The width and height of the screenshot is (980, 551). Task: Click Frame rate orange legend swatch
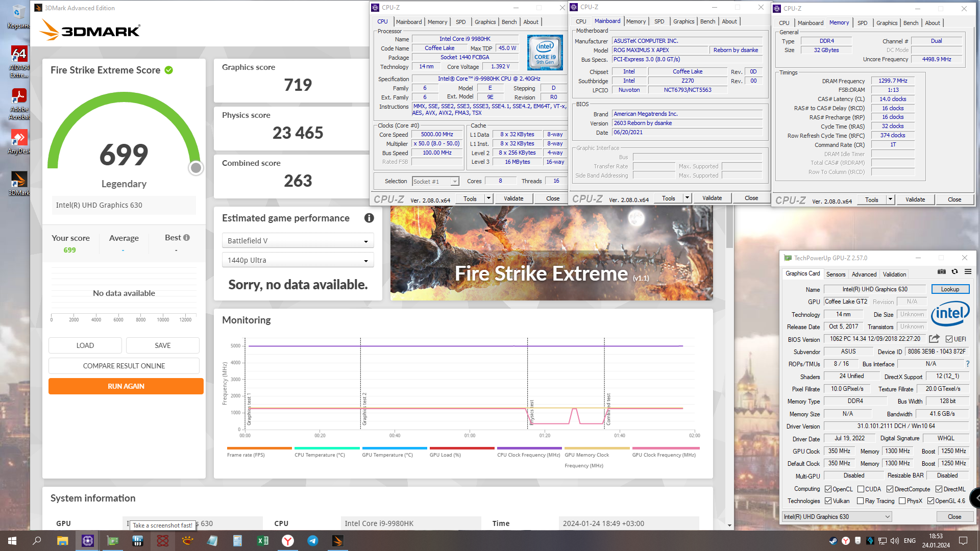(x=259, y=448)
